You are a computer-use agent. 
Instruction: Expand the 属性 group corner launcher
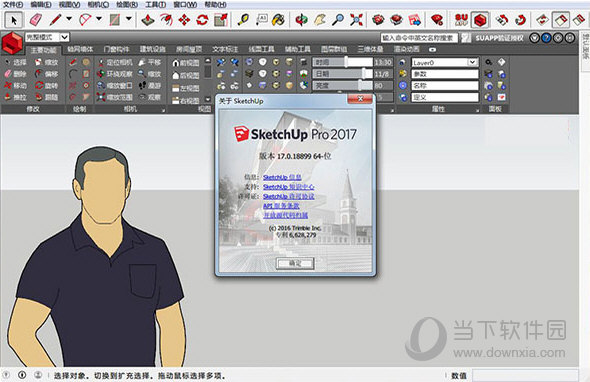(x=477, y=110)
